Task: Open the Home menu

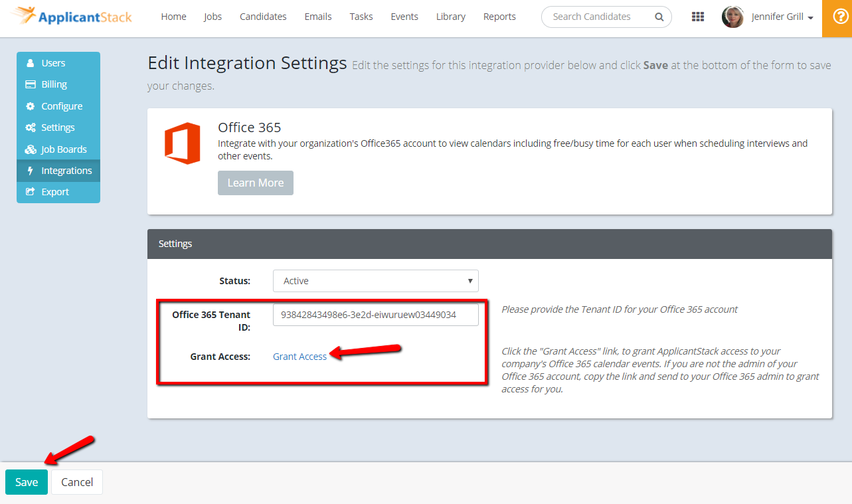Action: point(173,17)
